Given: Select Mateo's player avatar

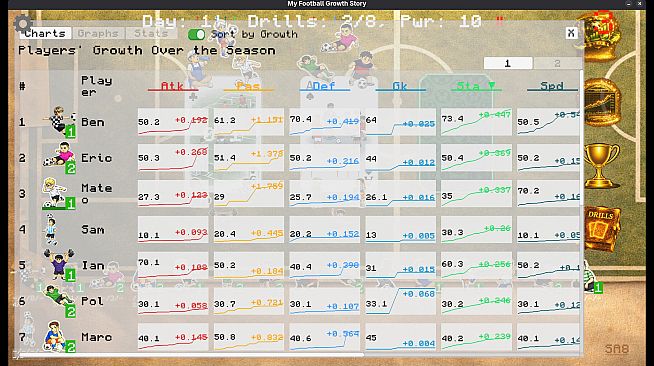Looking at the screenshot, I should 58,193.
